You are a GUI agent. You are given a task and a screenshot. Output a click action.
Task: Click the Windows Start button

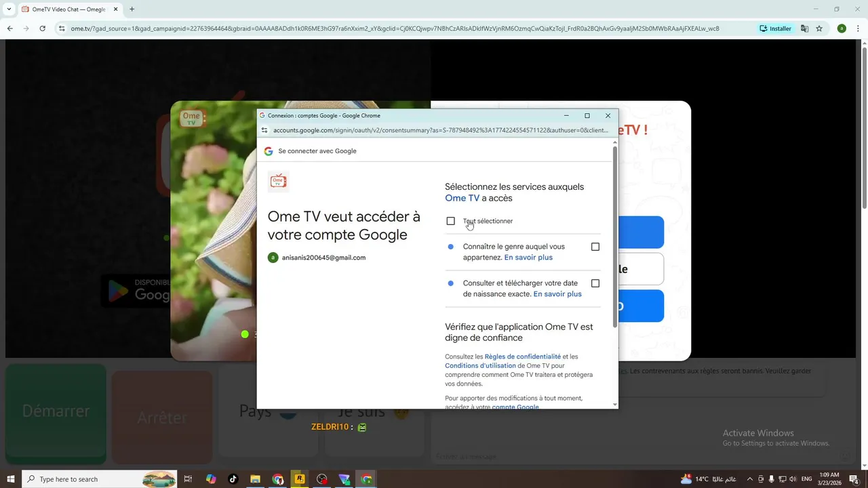pos(11,479)
